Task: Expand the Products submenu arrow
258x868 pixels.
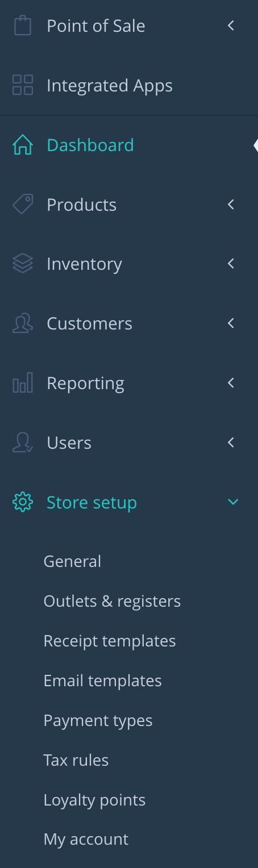Action: pyautogui.click(x=231, y=205)
